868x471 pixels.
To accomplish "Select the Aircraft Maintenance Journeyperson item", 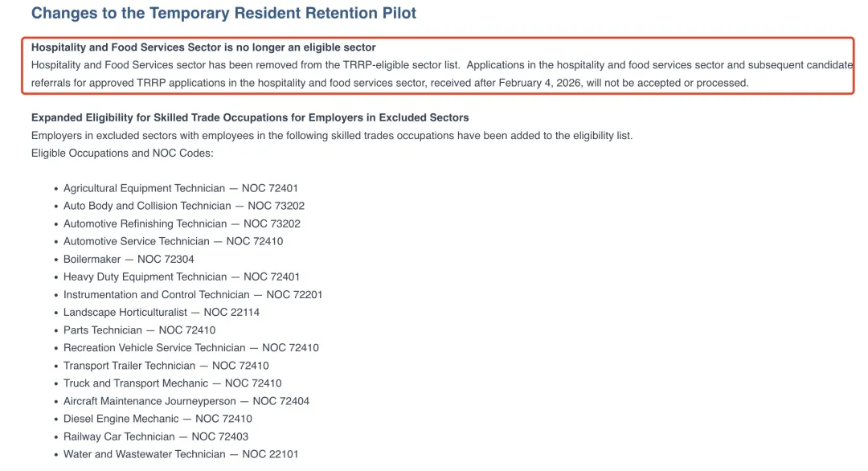I will 186,401.
